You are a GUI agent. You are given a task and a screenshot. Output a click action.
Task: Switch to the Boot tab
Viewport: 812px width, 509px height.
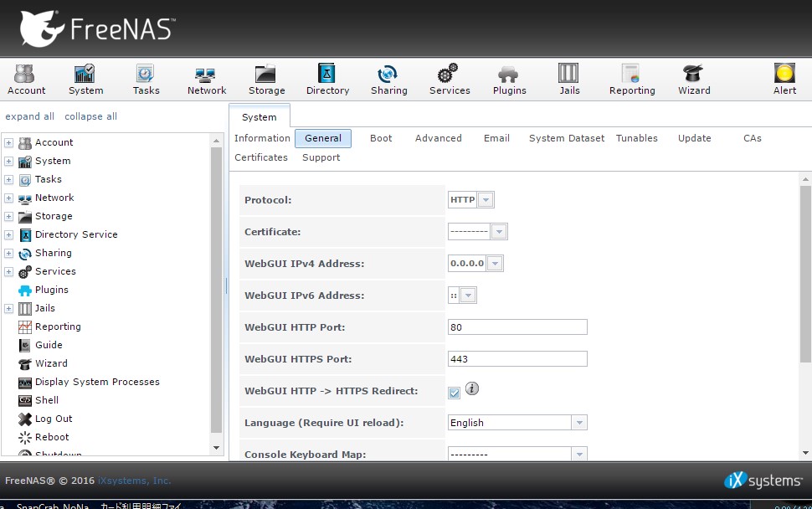(x=381, y=138)
